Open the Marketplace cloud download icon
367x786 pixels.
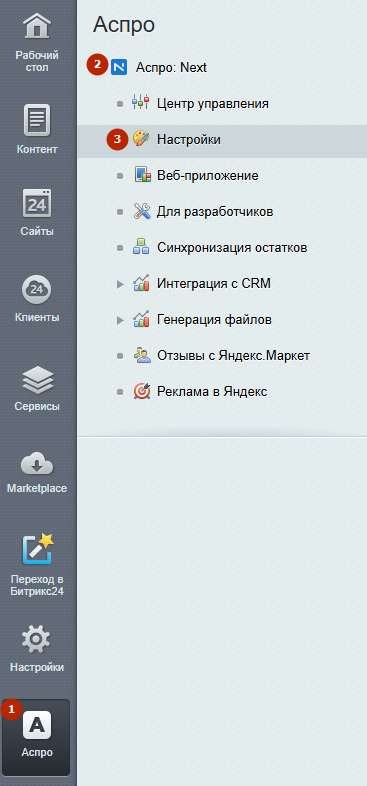point(37,464)
